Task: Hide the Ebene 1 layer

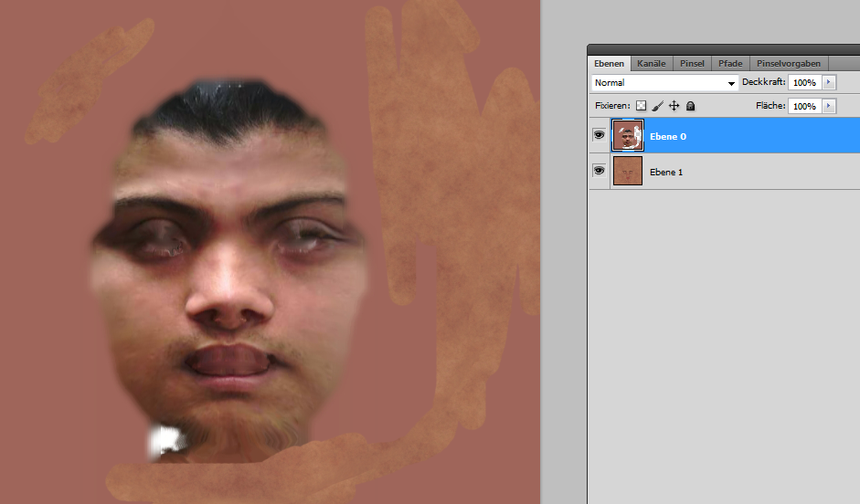Action: click(x=600, y=171)
